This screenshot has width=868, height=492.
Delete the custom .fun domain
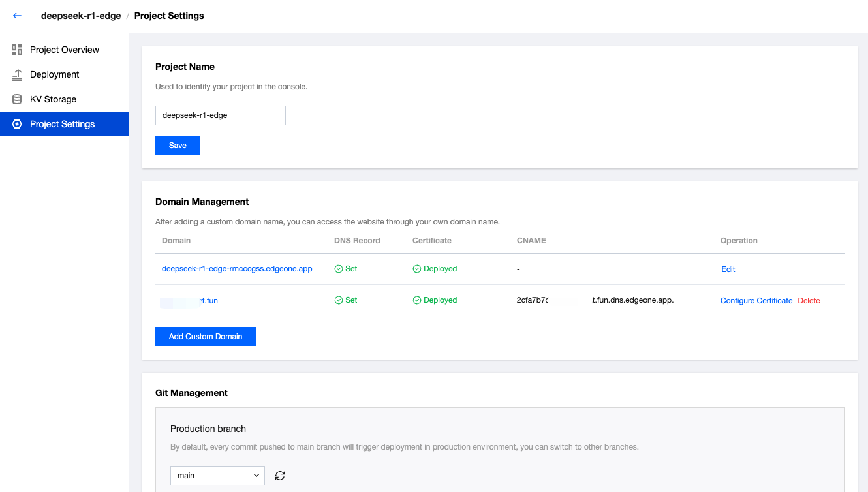click(x=809, y=301)
